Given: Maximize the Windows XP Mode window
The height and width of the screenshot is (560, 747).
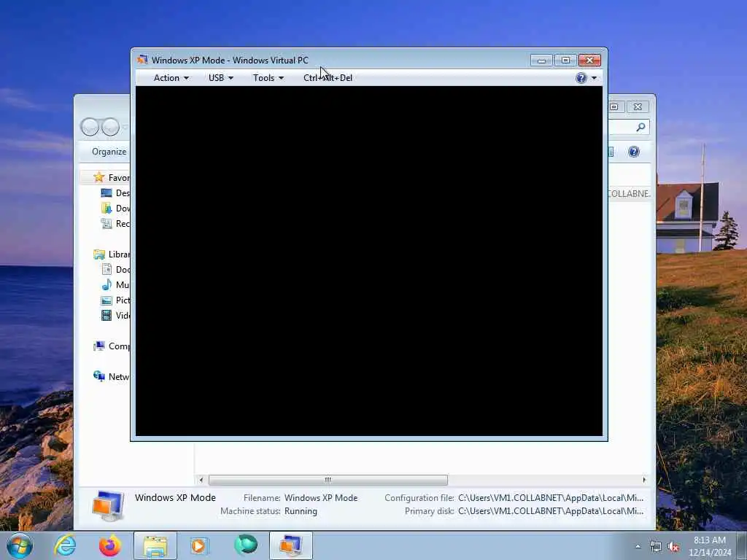Looking at the screenshot, I should click(565, 60).
